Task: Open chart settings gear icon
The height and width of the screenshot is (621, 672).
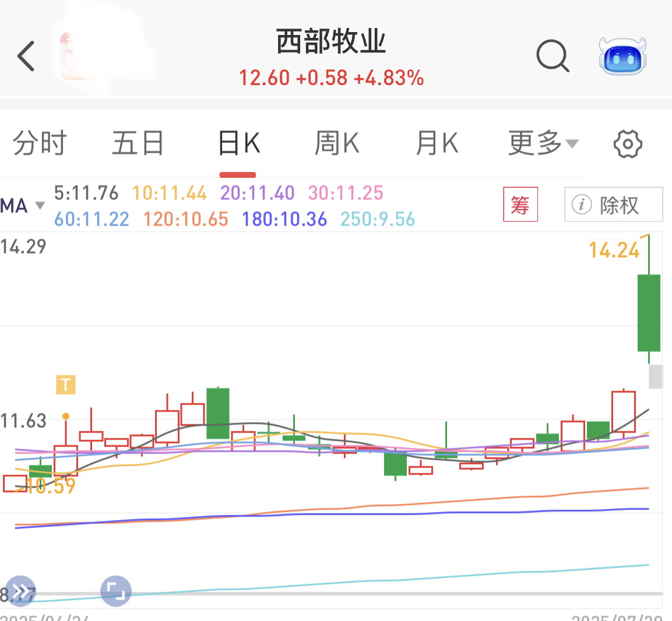Action: pyautogui.click(x=628, y=143)
